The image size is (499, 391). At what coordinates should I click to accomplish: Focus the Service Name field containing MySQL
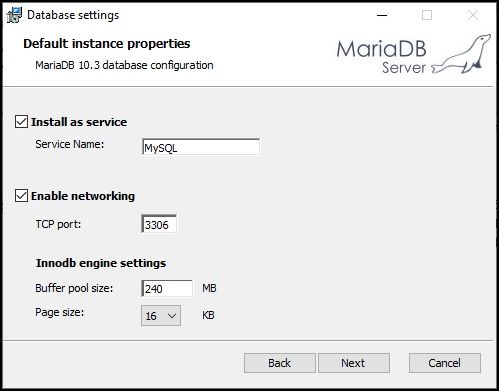(201, 147)
